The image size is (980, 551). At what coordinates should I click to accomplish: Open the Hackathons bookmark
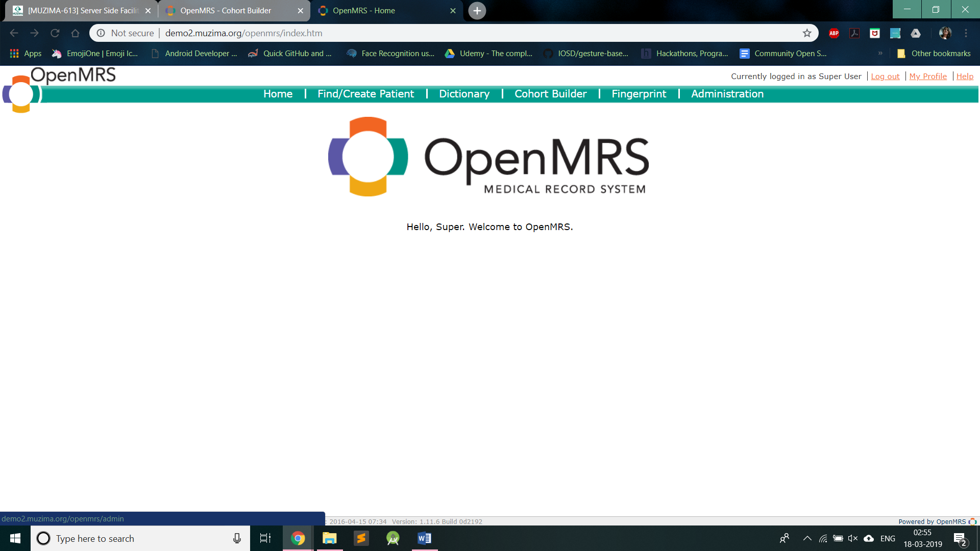point(685,54)
